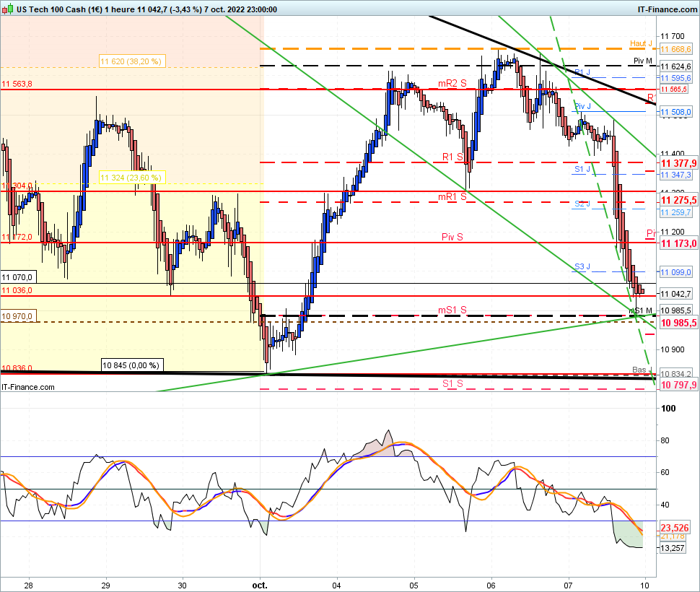Click the current price tag '11 042,7'

tap(676, 294)
